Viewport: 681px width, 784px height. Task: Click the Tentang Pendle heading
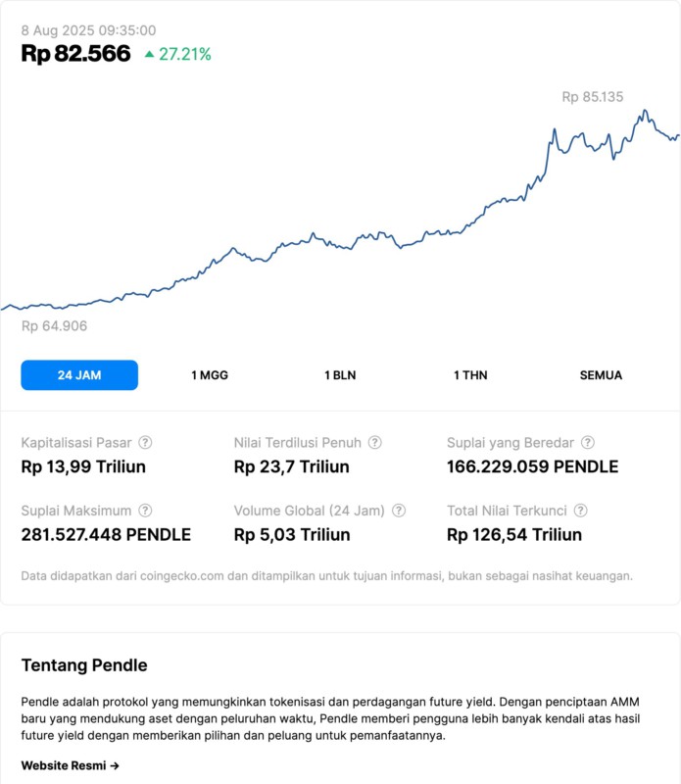(x=84, y=665)
